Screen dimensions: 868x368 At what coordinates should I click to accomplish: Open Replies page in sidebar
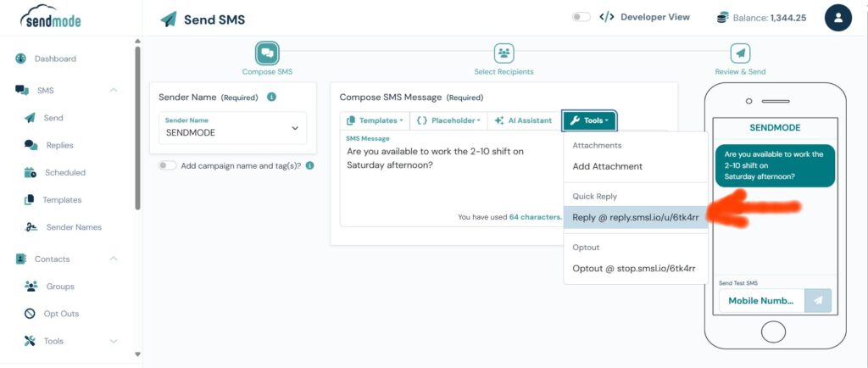click(x=60, y=145)
